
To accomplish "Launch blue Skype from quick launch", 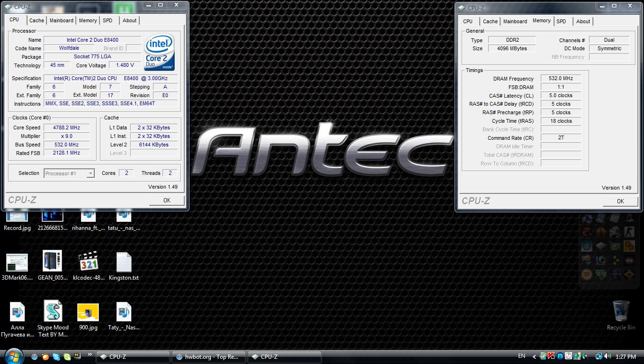I will pyautogui.click(x=56, y=356).
